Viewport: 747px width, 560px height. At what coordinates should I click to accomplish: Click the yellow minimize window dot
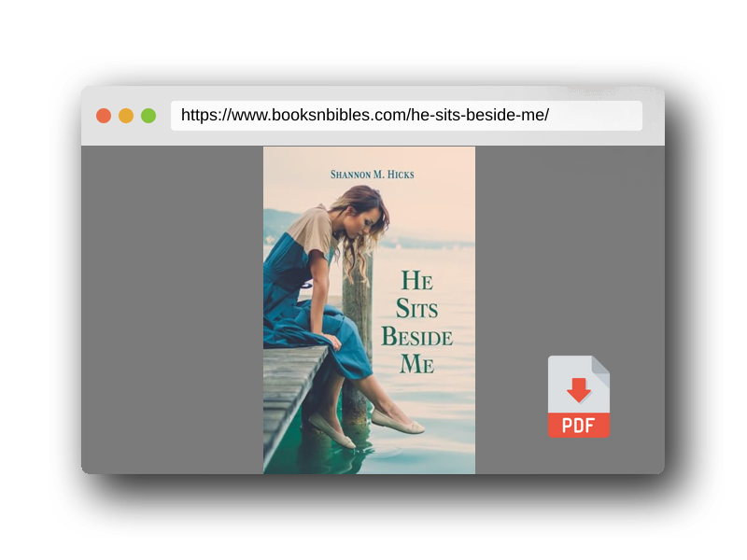tap(126, 116)
